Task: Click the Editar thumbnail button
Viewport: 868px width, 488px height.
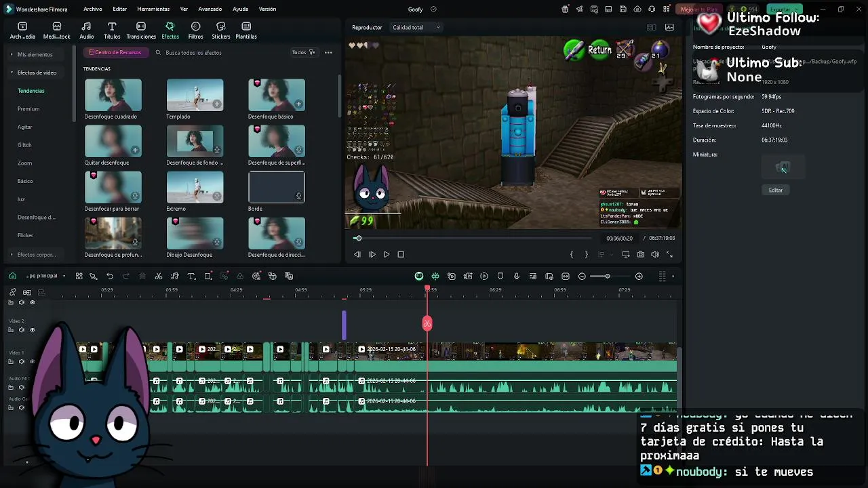Action: tap(776, 190)
